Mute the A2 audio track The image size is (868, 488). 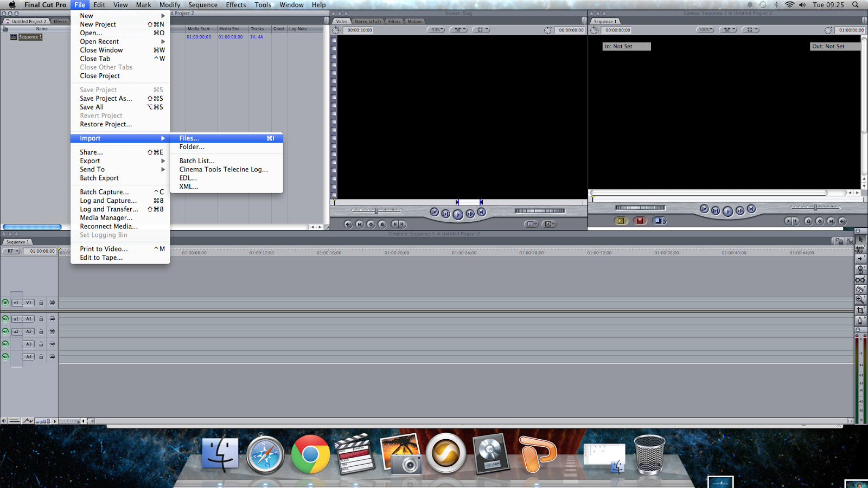coord(5,331)
